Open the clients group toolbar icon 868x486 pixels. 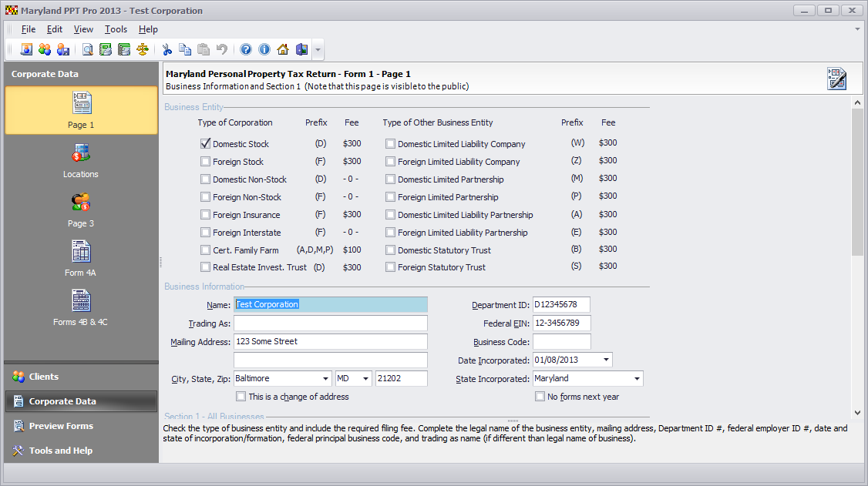coord(45,50)
